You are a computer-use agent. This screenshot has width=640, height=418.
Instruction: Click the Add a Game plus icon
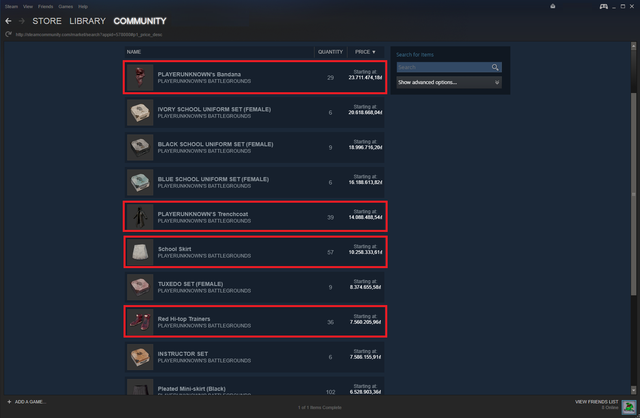click(9, 402)
